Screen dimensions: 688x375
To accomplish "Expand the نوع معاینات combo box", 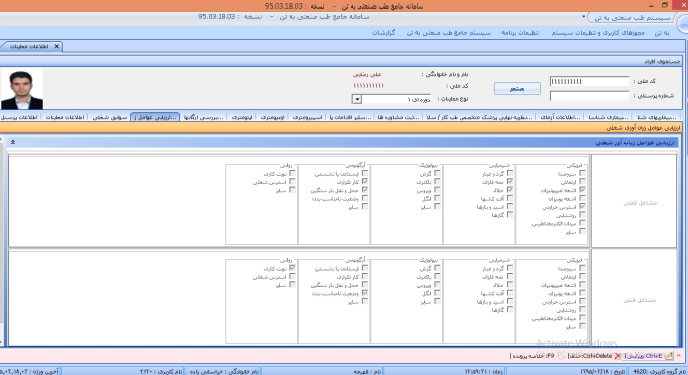I will point(357,99).
